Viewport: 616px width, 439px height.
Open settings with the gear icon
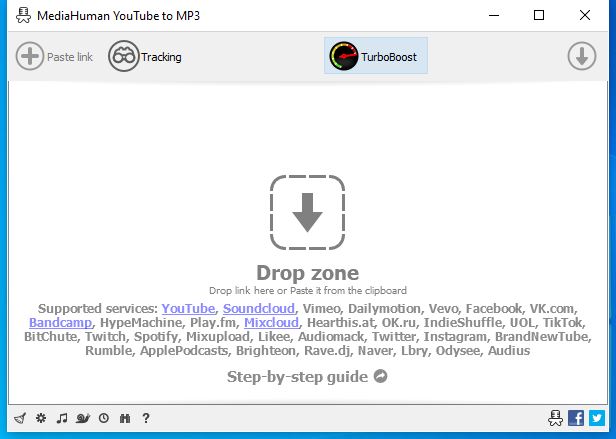click(x=41, y=418)
